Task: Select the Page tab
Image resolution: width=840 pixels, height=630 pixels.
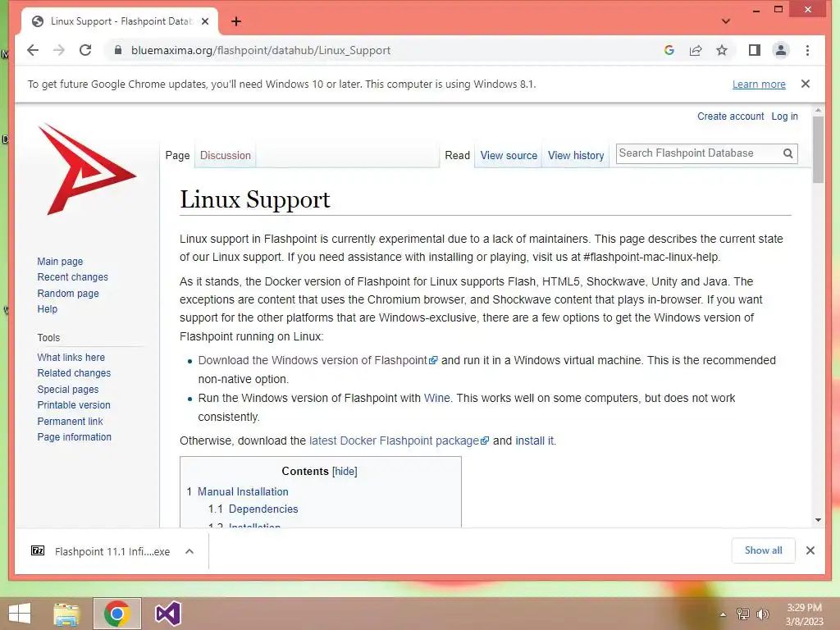Action: tap(177, 155)
